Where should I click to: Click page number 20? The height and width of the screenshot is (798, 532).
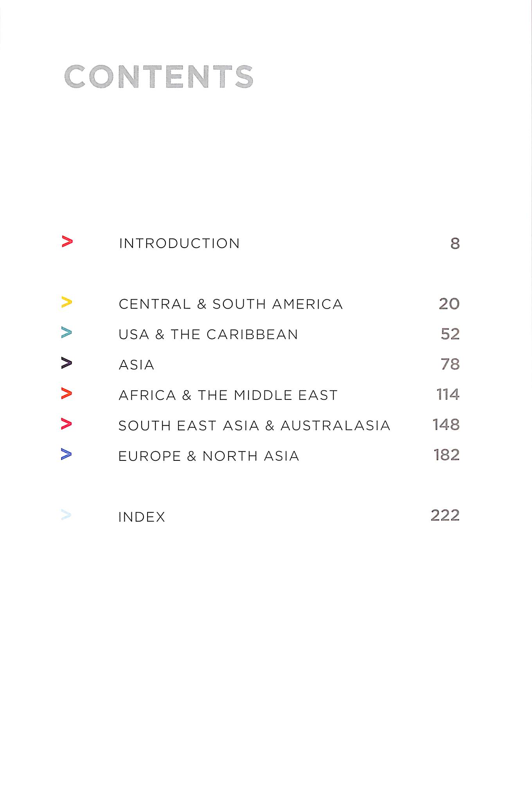click(449, 304)
